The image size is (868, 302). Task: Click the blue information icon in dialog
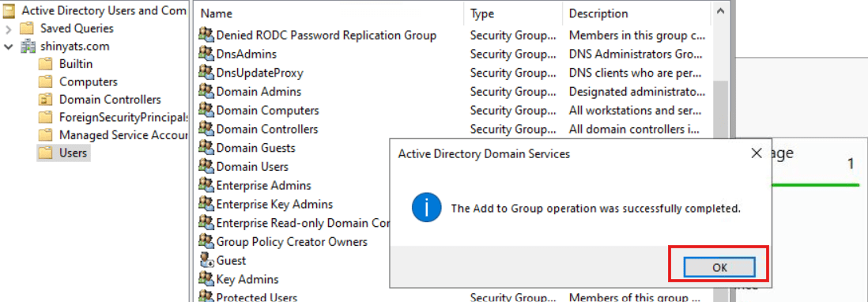(427, 208)
